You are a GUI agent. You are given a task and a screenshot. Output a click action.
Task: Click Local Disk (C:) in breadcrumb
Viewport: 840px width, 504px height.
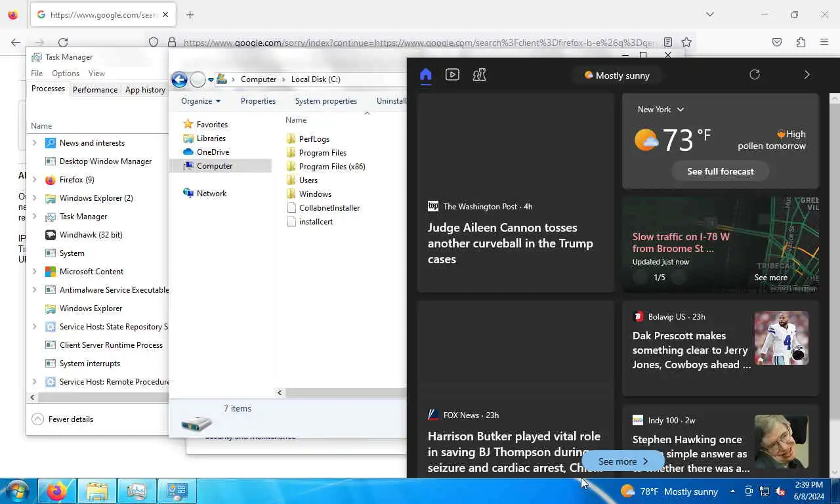pos(316,79)
